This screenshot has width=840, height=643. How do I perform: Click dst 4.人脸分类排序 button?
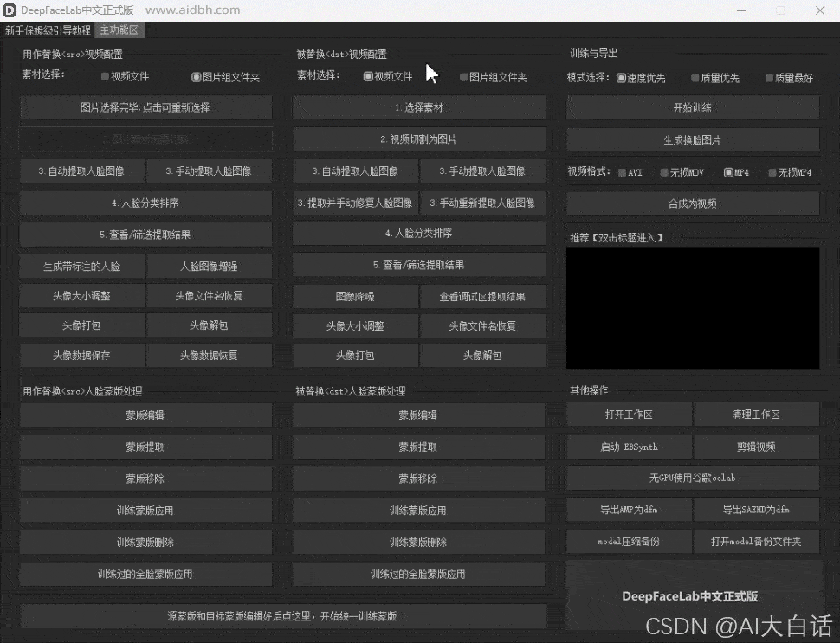(419, 234)
